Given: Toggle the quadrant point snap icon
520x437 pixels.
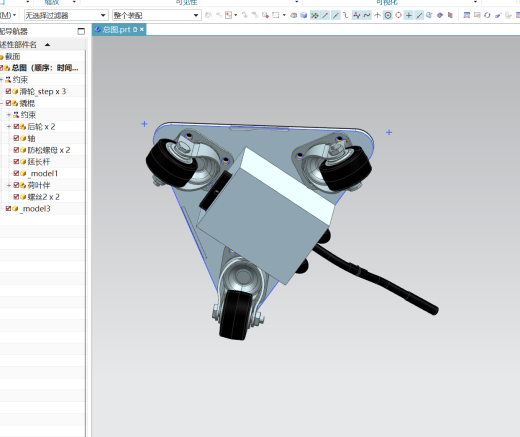Looking at the screenshot, I should click(398, 15).
